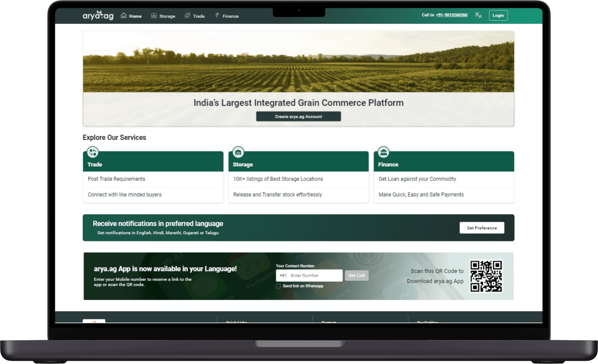Click 'Scan this QR Code to' text
The height and width of the screenshot is (364, 598).
pos(437,271)
